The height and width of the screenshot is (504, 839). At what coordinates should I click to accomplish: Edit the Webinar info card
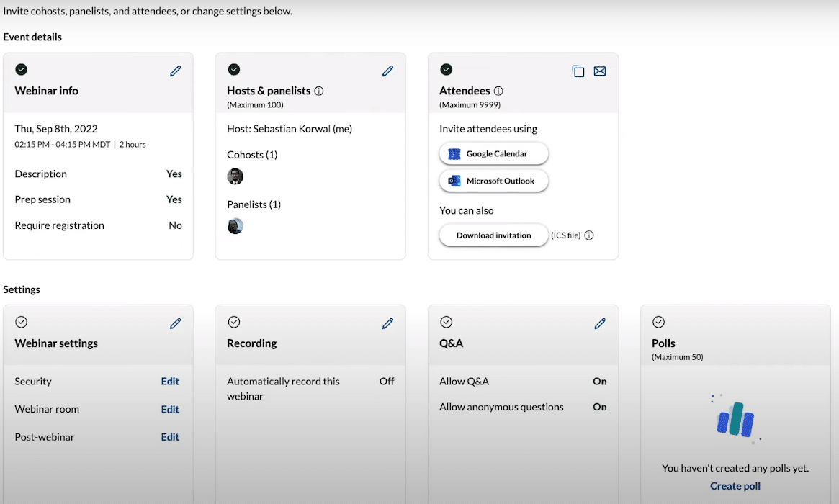coord(175,71)
